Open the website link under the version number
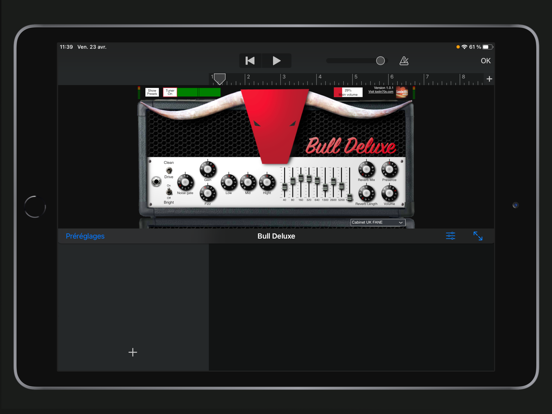The height and width of the screenshot is (414, 552). (381, 92)
